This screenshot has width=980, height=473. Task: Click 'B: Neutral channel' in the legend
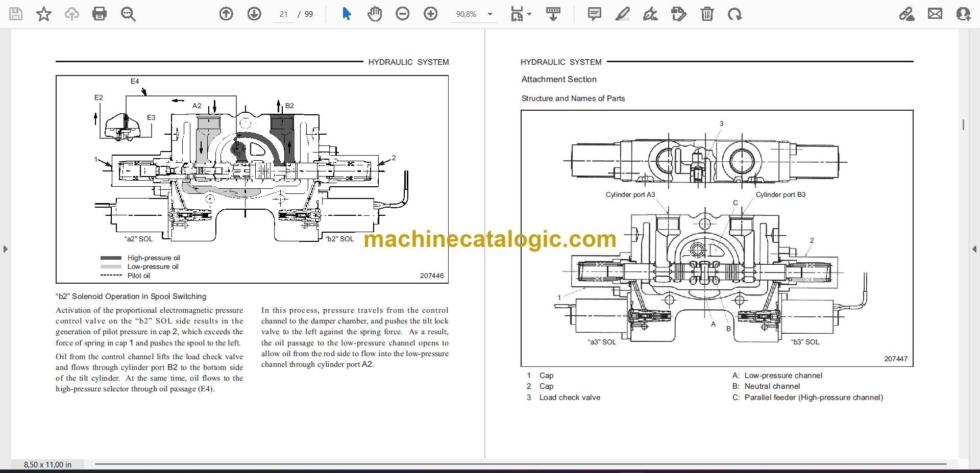[766, 386]
